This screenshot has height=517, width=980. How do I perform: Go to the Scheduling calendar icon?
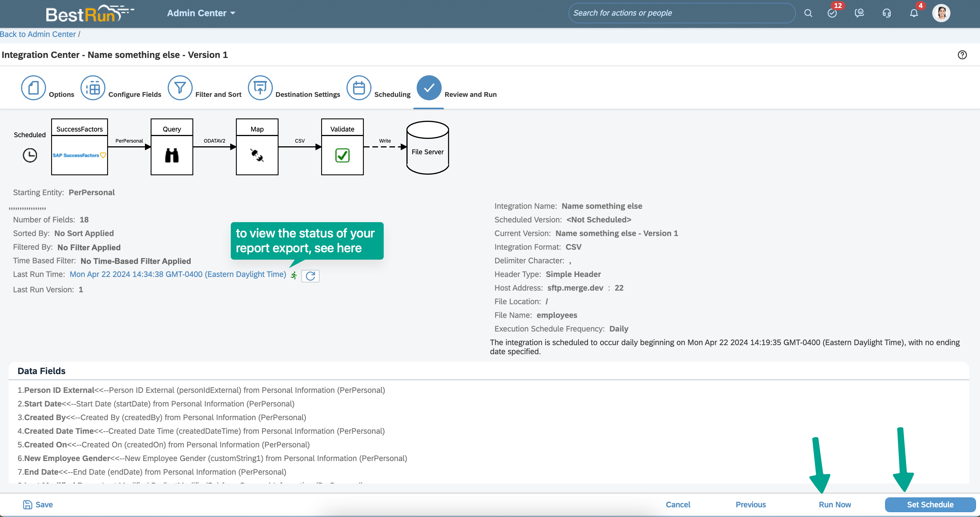[359, 88]
